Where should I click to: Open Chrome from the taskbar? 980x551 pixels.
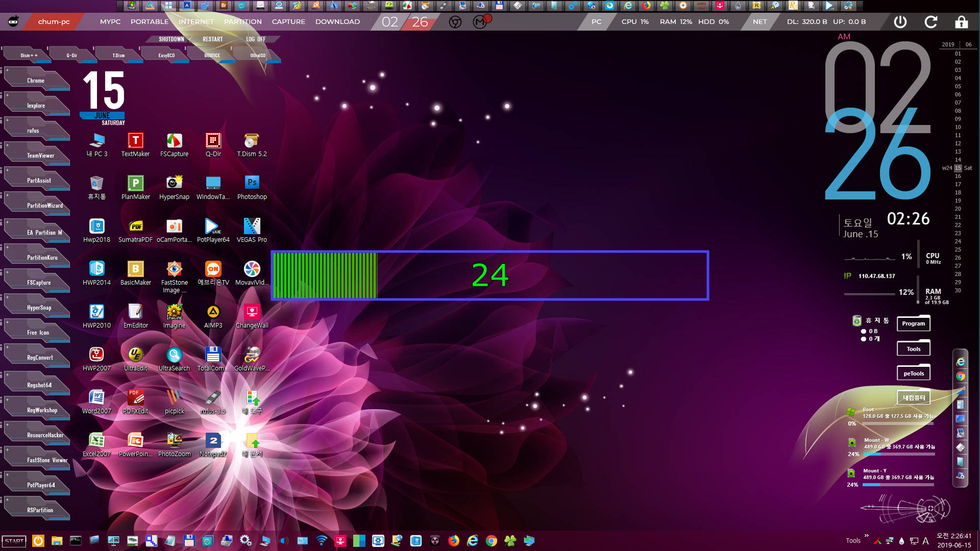(492, 541)
